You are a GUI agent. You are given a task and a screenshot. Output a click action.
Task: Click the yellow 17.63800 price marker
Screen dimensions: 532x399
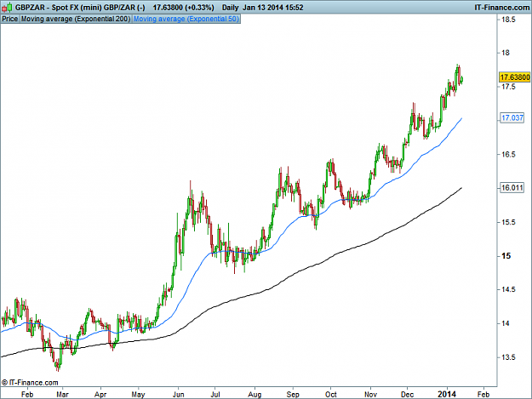(515, 77)
